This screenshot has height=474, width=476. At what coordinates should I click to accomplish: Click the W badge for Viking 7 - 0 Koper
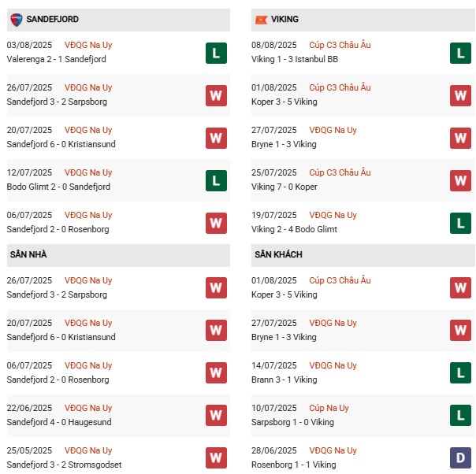coord(460,180)
